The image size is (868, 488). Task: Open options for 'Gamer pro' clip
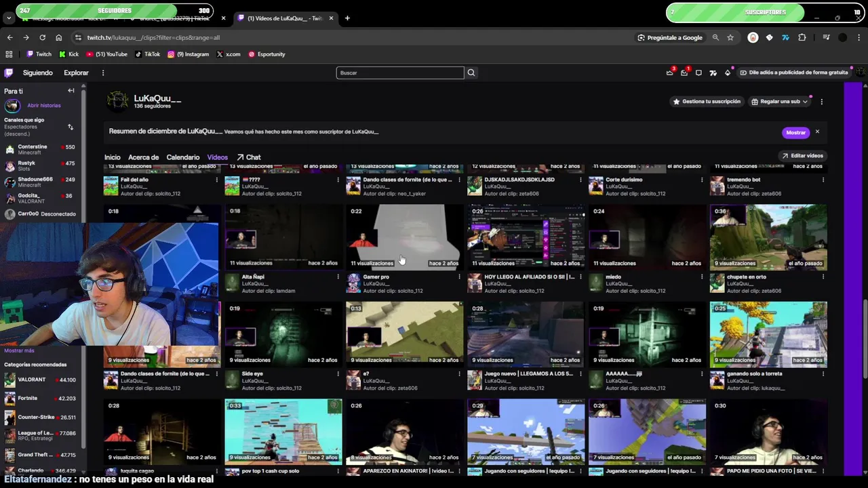coord(459,277)
